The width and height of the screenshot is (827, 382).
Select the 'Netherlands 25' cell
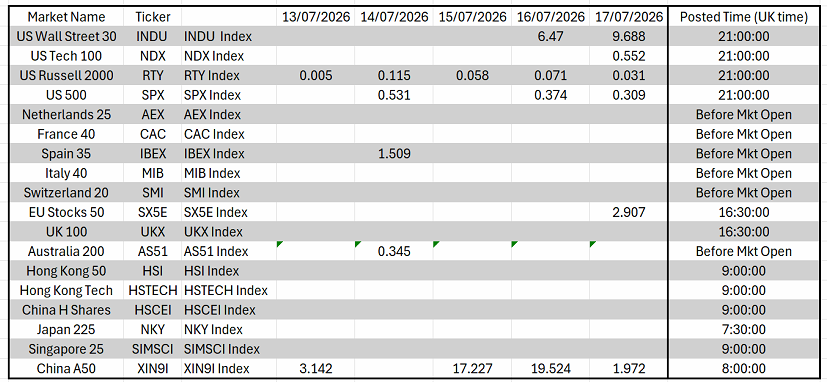pyautogui.click(x=66, y=114)
